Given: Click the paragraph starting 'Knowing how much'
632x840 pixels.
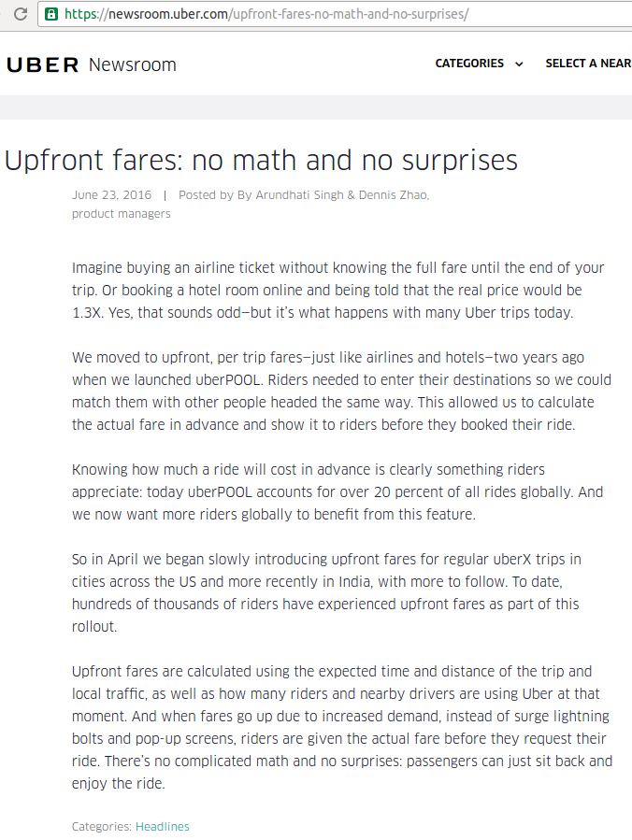Looking at the screenshot, I should click(x=338, y=491).
